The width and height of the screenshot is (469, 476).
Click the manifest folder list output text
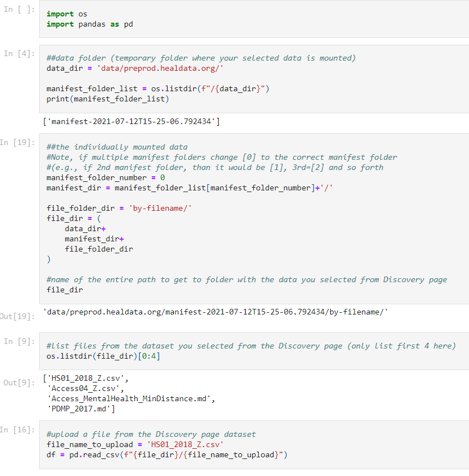[131, 121]
